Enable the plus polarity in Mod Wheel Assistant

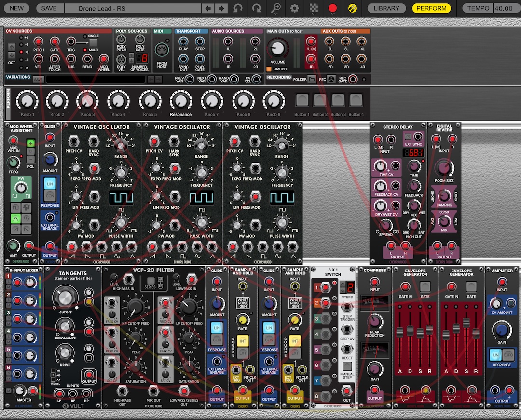coord(30,143)
